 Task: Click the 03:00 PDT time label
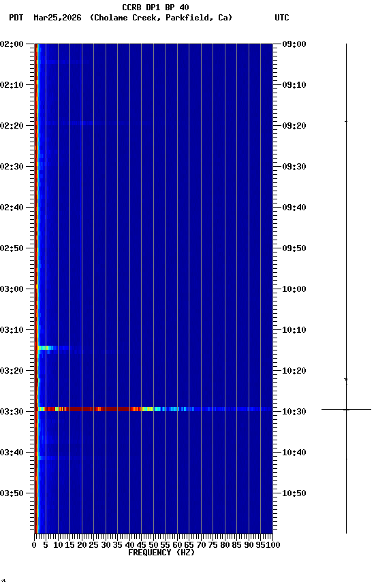tap(12, 289)
